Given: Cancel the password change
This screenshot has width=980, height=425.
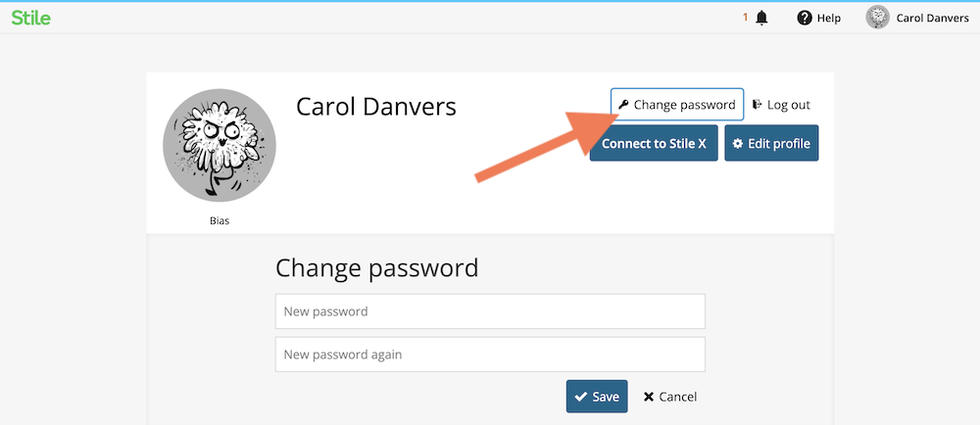Looking at the screenshot, I should click(x=670, y=397).
